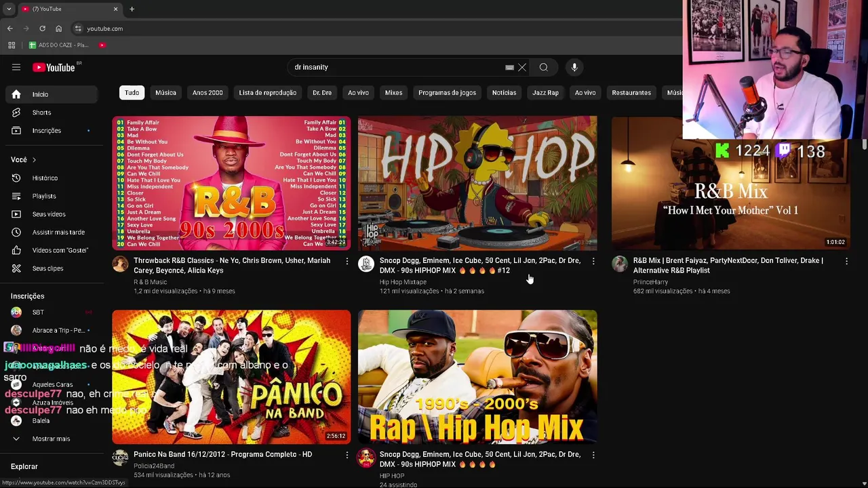Viewport: 868px width, 488px height.
Task: Select the Mixes filter chip
Action: click(x=393, y=93)
